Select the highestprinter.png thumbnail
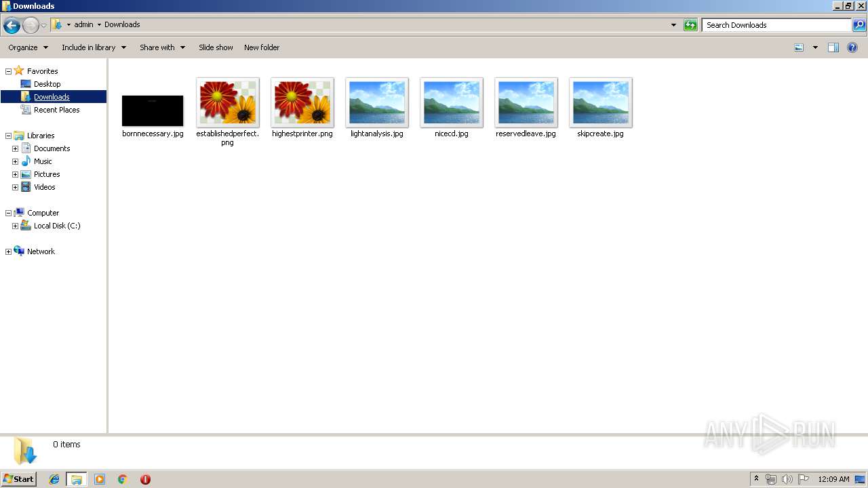This screenshot has width=868, height=488. click(302, 102)
